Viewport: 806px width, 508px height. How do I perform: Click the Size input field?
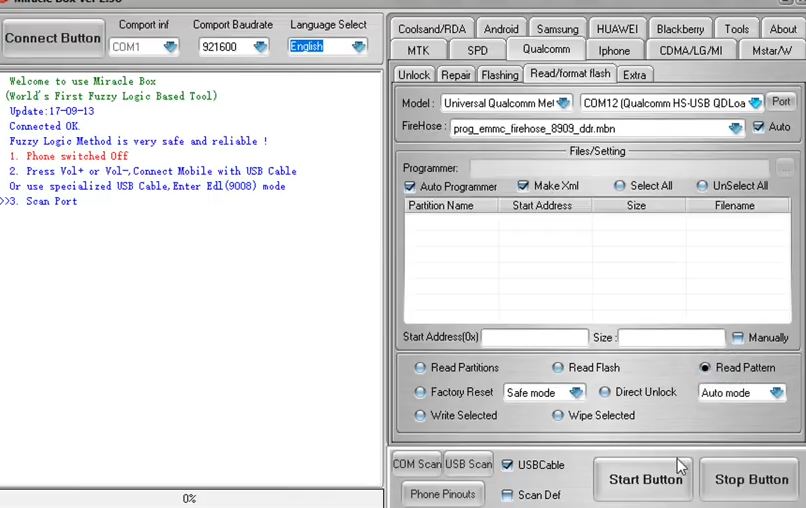click(x=672, y=338)
